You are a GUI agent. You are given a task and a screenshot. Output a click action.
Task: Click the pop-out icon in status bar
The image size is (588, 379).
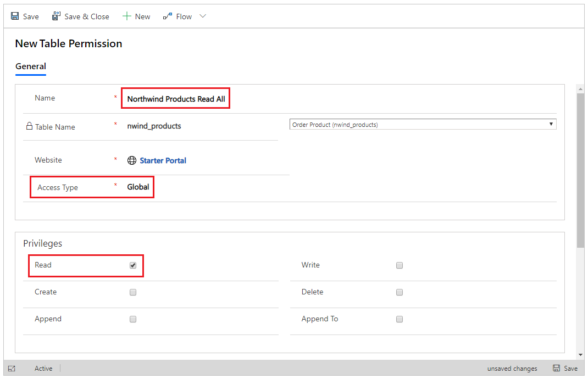12,369
